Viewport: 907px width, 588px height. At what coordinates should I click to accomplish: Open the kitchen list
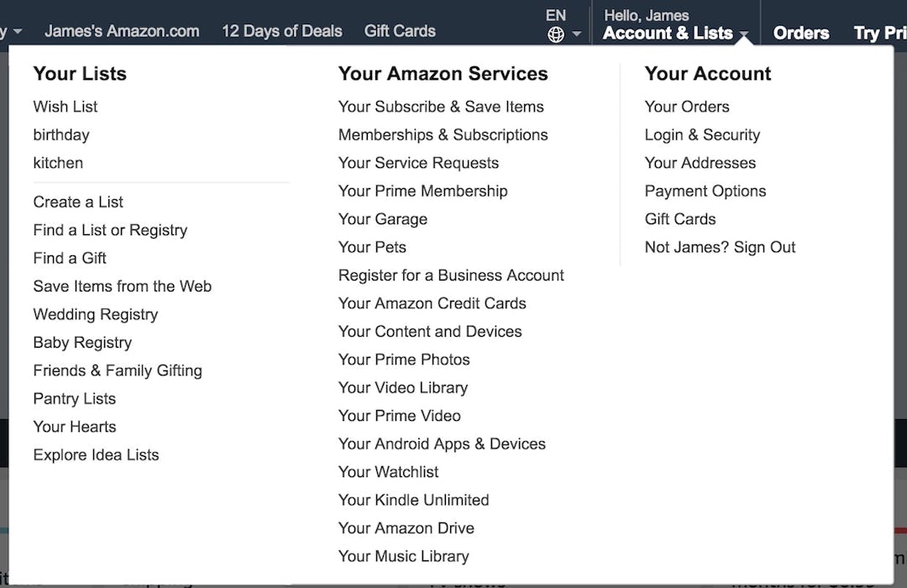(58, 163)
